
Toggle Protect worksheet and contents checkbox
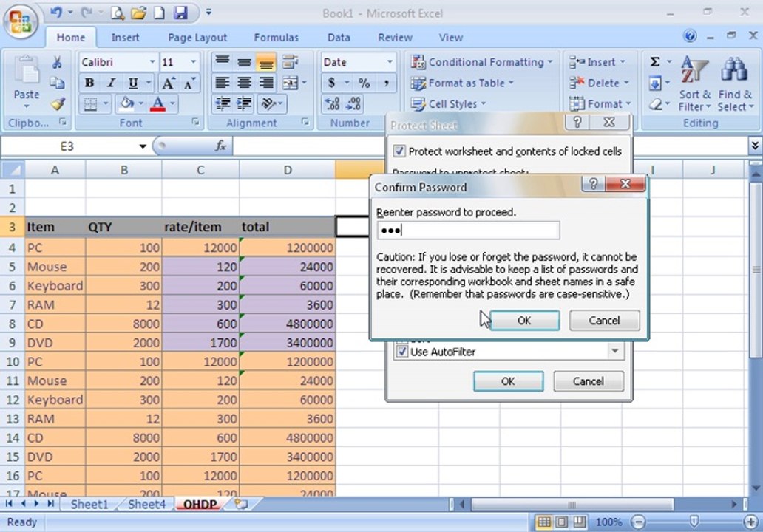(x=399, y=151)
